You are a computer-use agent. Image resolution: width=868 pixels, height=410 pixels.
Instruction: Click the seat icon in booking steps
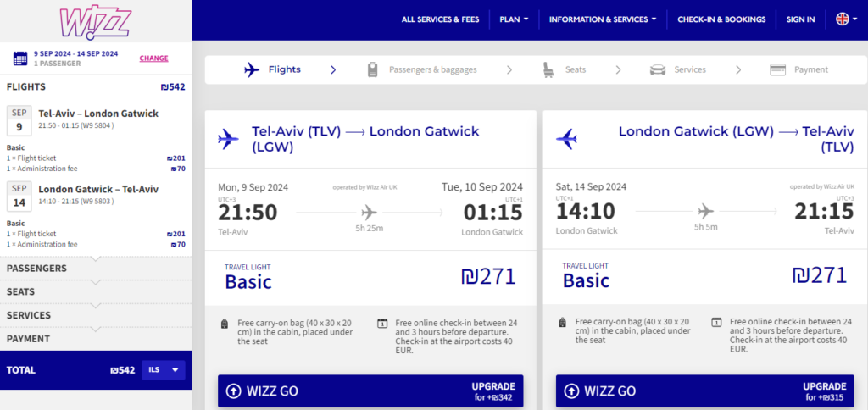(x=548, y=70)
